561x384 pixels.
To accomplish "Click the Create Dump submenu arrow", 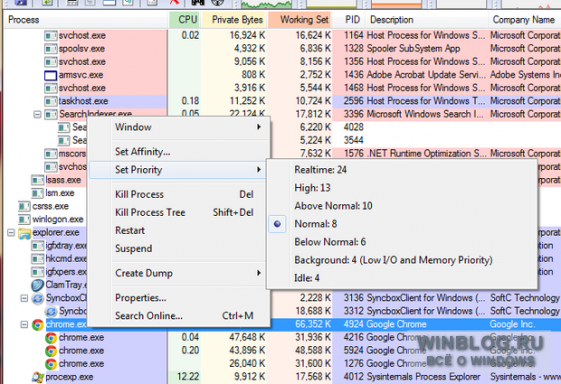I will click(x=259, y=273).
